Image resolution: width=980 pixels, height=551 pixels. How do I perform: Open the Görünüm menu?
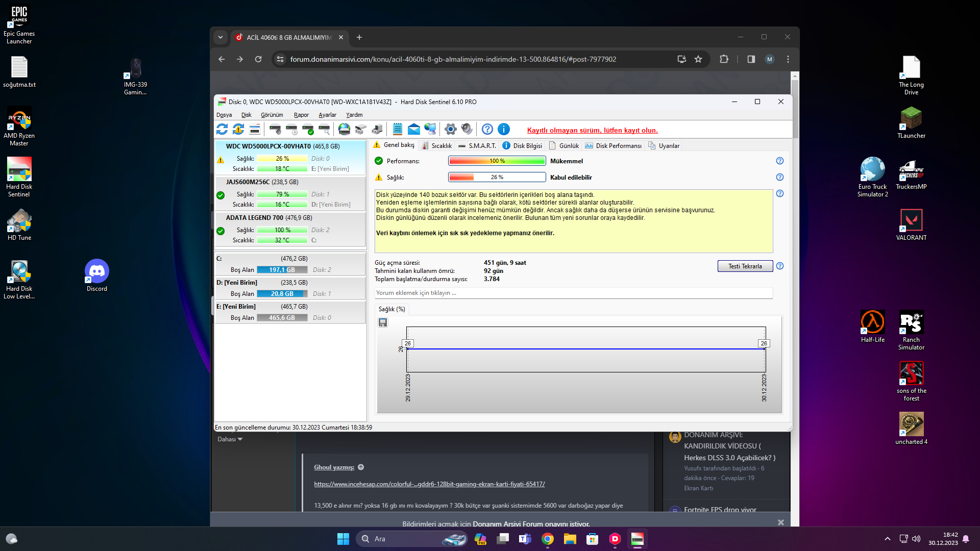[x=272, y=115]
